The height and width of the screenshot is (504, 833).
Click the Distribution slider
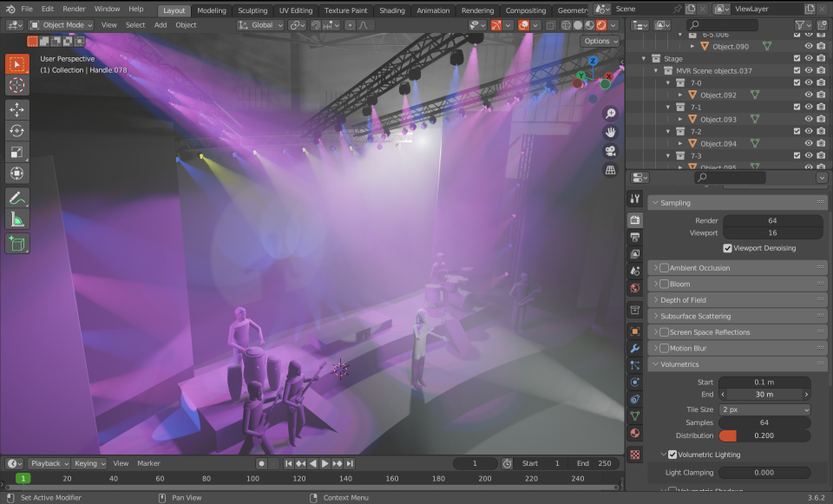pyautogui.click(x=764, y=435)
